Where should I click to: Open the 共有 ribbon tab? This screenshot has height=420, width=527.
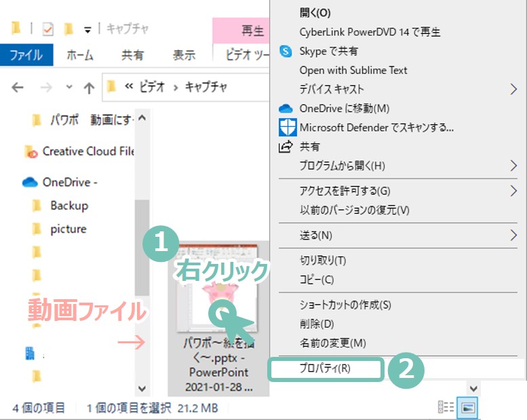tap(132, 55)
